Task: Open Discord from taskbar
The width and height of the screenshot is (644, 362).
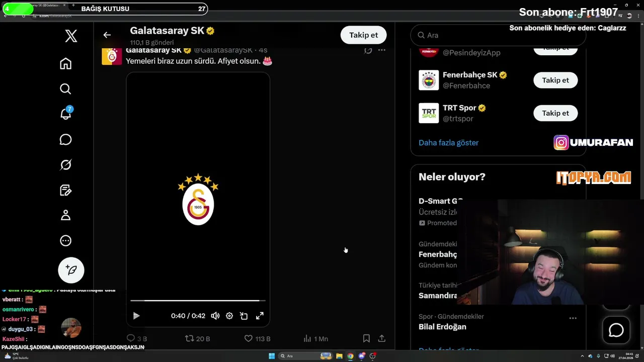Action: click(x=361, y=356)
